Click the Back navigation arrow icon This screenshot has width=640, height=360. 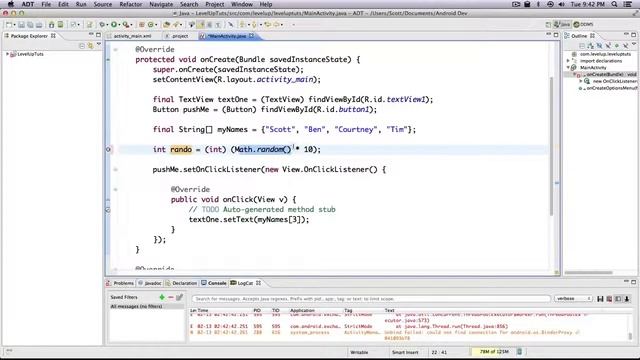[267, 24]
